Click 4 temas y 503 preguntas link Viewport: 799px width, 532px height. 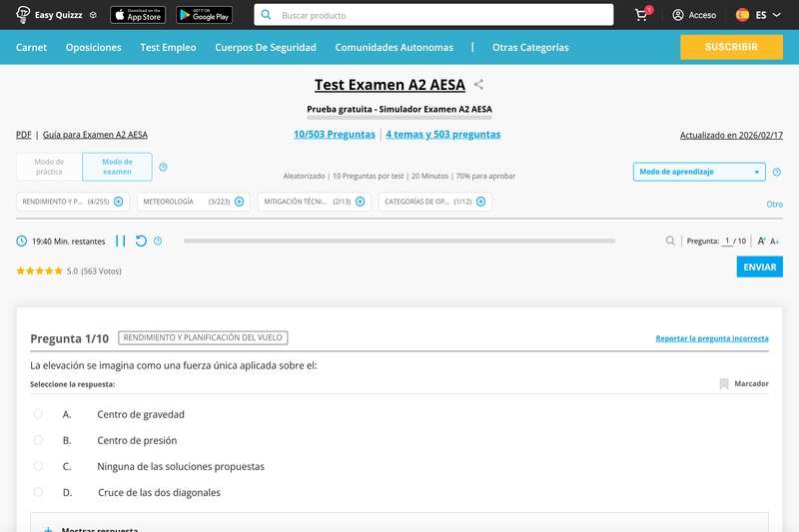tap(442, 135)
